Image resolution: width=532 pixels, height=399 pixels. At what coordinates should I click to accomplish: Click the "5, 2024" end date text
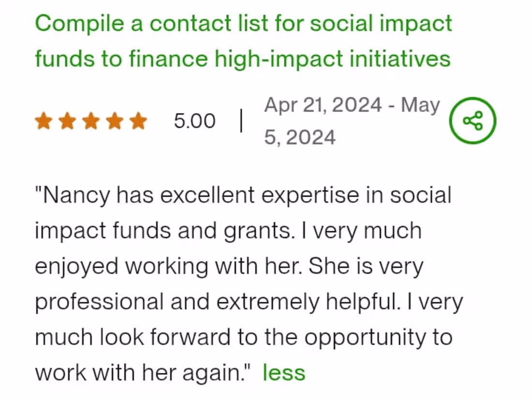point(299,138)
